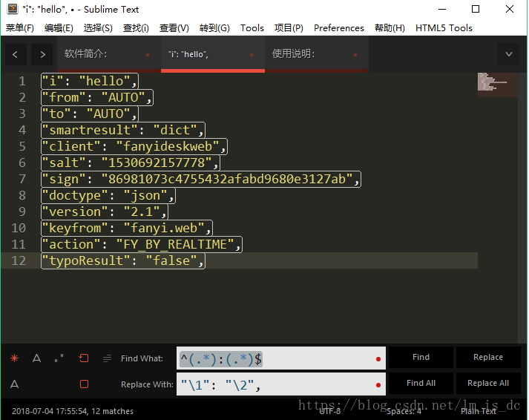Click line 9 "version": "2.1"
This screenshot has width=529, height=420.
[105, 211]
